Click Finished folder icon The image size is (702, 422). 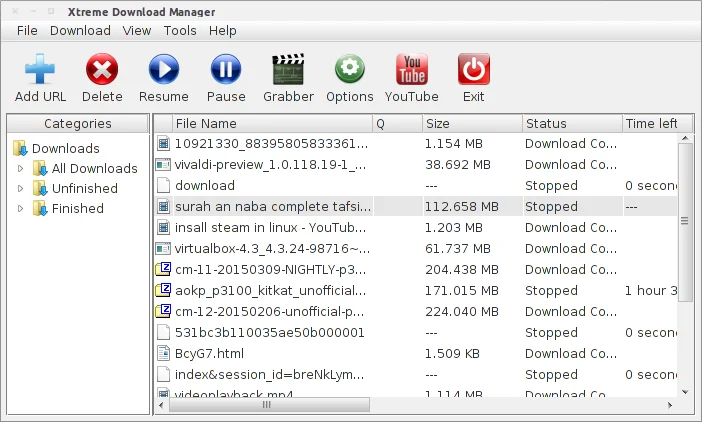[x=40, y=209]
